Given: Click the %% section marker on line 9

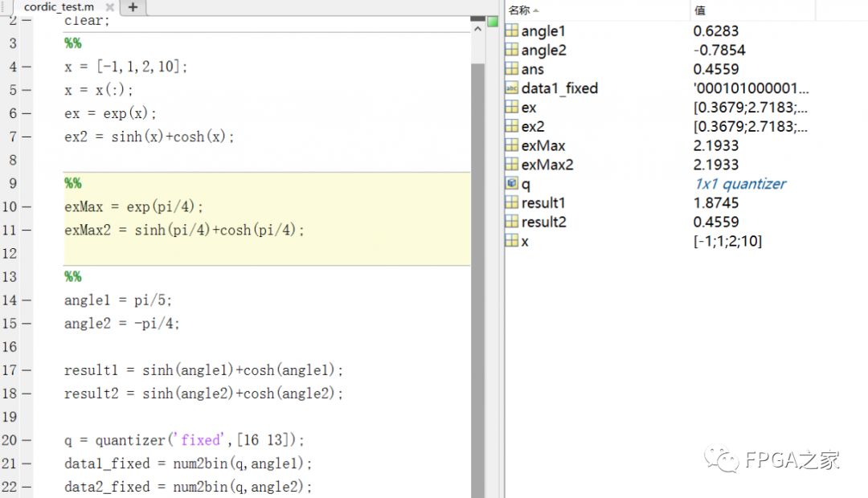Looking at the screenshot, I should (72, 183).
